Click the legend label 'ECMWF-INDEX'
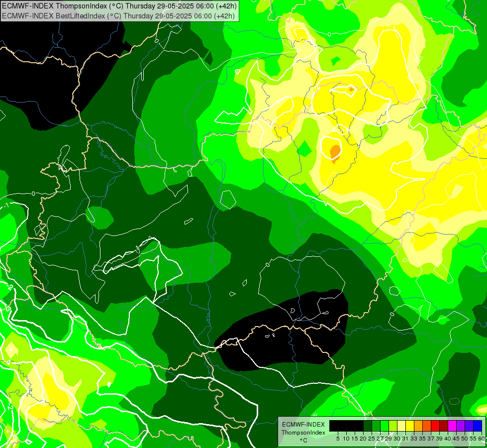The width and height of the screenshot is (487, 448). click(x=303, y=425)
